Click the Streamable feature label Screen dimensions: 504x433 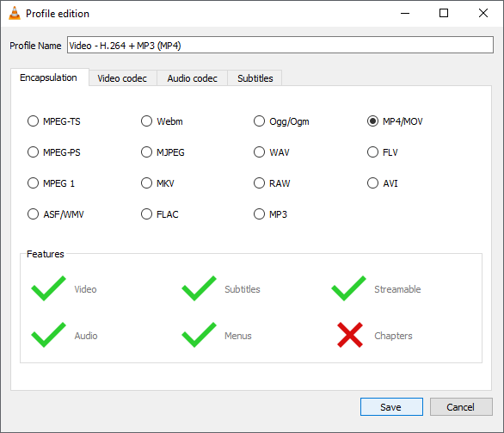(397, 289)
